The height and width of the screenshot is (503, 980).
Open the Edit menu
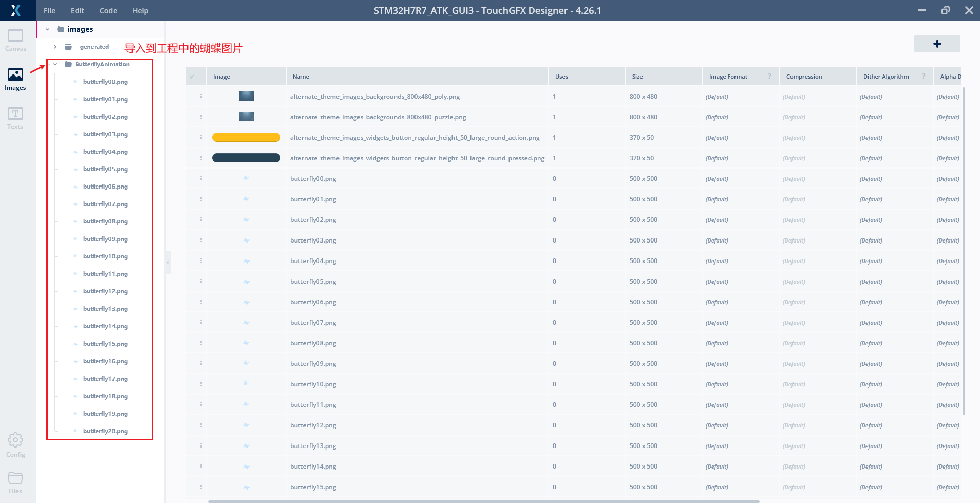tap(78, 10)
